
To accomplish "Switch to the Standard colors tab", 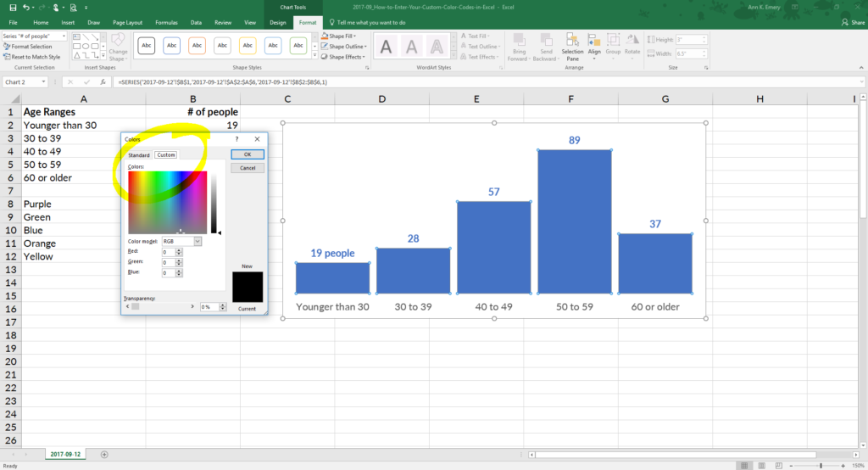I will [139, 155].
